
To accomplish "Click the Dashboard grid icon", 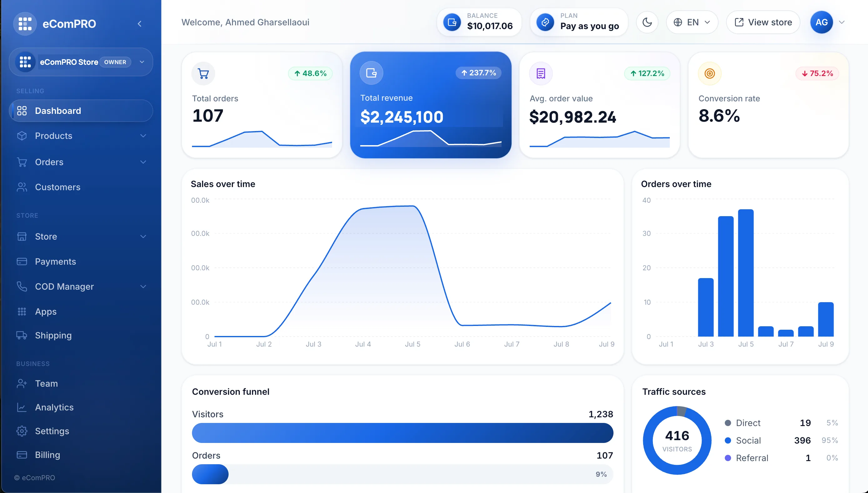I will [x=22, y=111].
